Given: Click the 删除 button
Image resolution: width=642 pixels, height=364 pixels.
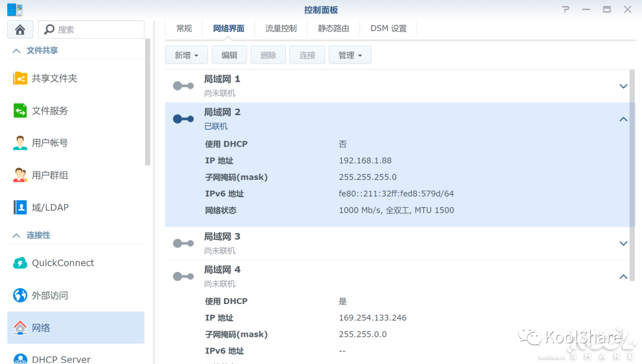Looking at the screenshot, I should [x=268, y=55].
